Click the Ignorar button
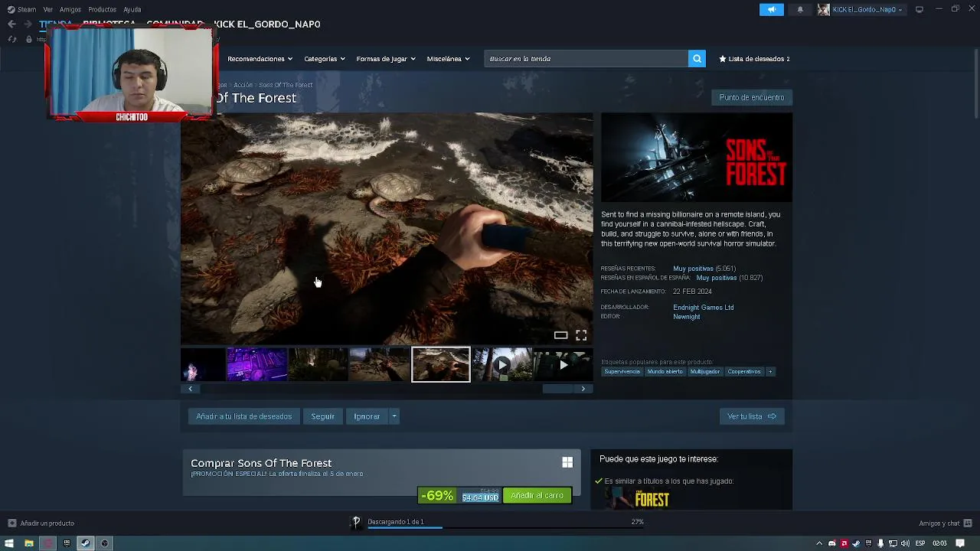Screen dimensions: 980x551 (367, 416)
